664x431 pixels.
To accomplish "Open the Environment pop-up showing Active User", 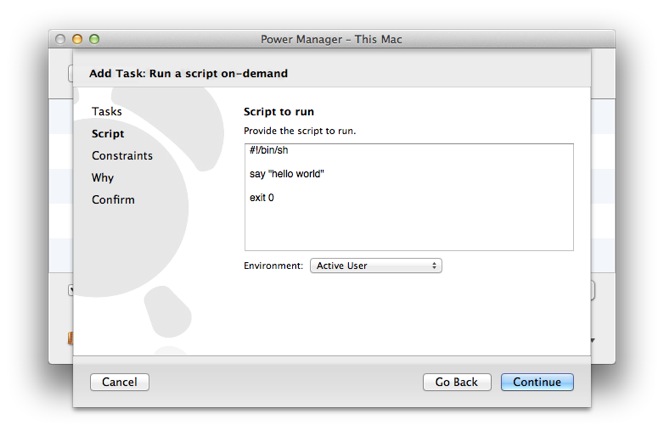I will tap(376, 265).
